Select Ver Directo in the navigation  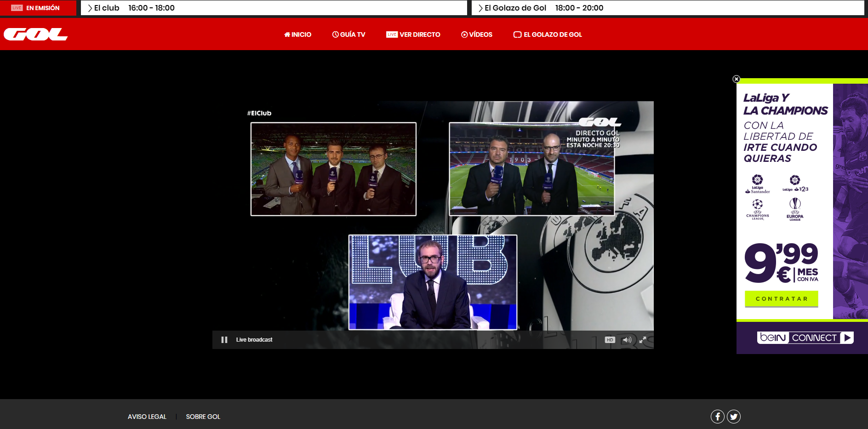pyautogui.click(x=413, y=34)
